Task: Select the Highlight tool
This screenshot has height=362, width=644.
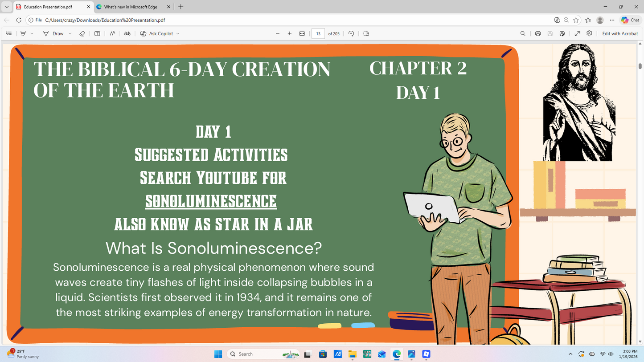Action: click(x=23, y=33)
